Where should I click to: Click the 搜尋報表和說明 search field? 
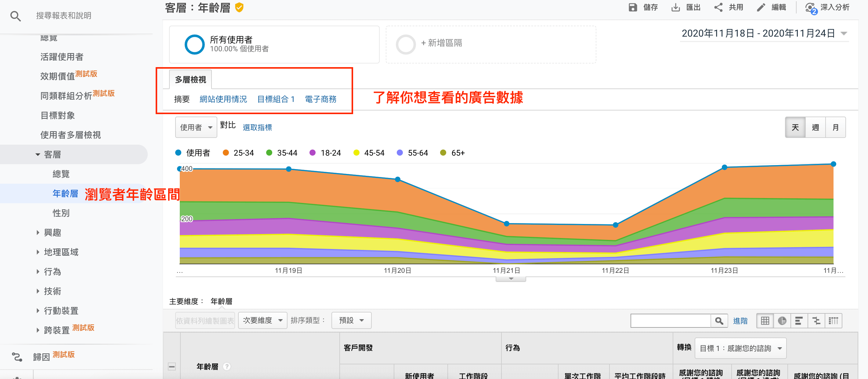tap(63, 16)
